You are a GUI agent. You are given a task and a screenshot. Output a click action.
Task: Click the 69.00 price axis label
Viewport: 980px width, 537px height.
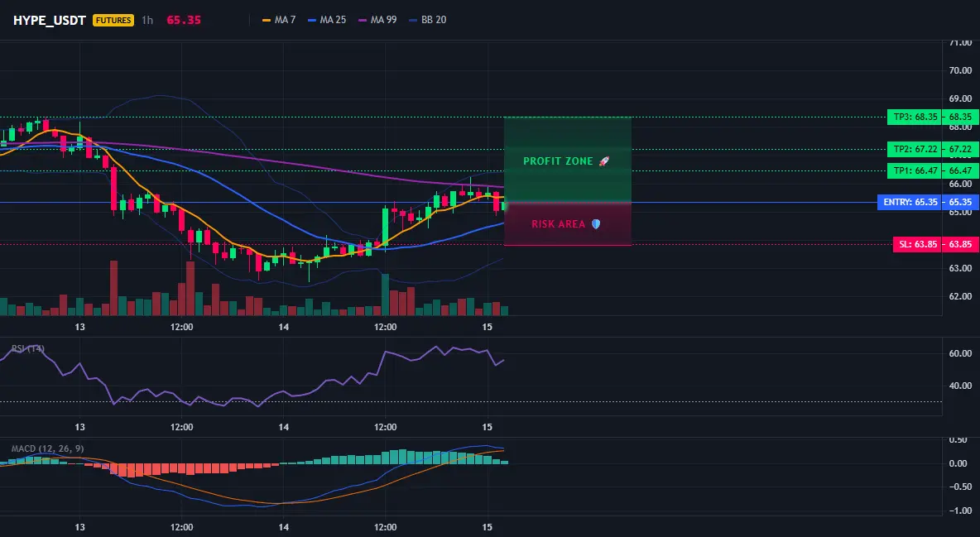[x=960, y=98]
